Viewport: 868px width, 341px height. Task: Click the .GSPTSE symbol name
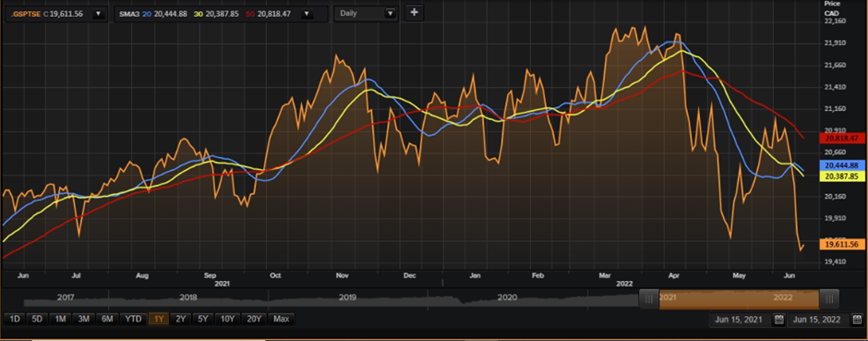click(26, 14)
